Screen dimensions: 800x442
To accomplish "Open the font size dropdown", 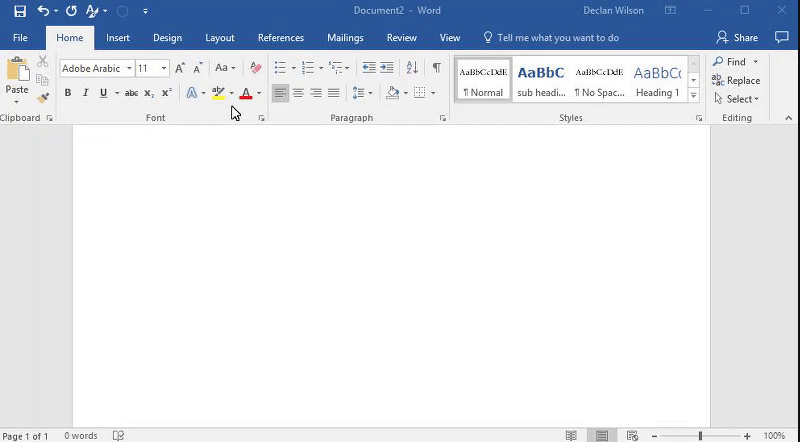I will (x=164, y=69).
